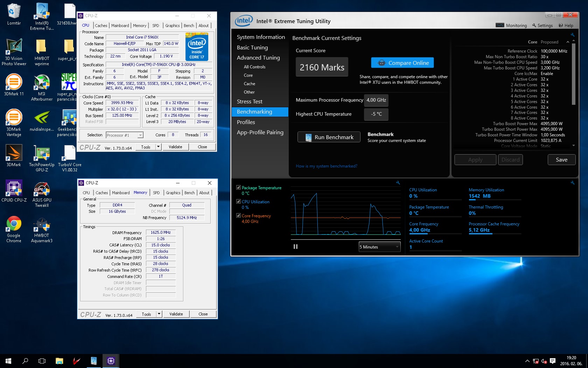Click Tools button in top CPU-Z window
Viewport: 588px width, 368px height.
[x=146, y=147]
